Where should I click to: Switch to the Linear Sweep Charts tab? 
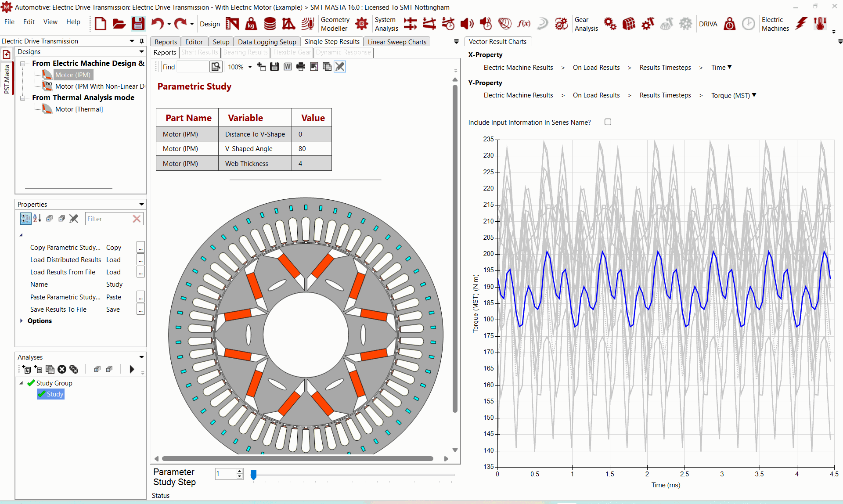397,42
